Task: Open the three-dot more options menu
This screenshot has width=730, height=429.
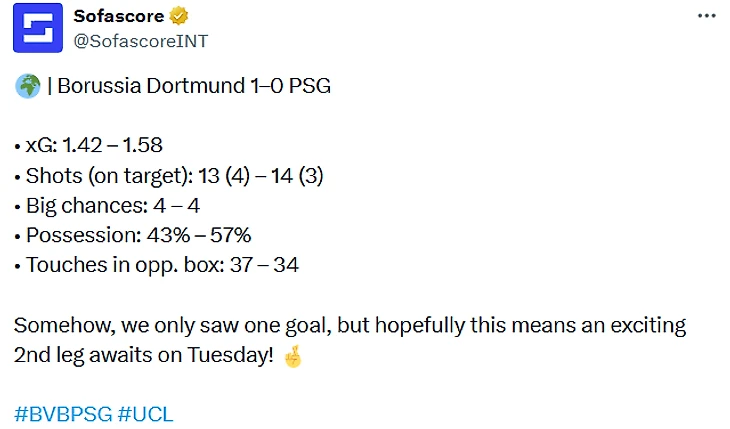Action: point(706,17)
